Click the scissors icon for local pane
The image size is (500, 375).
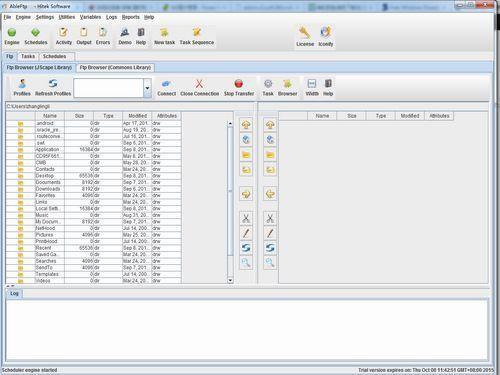click(246, 218)
